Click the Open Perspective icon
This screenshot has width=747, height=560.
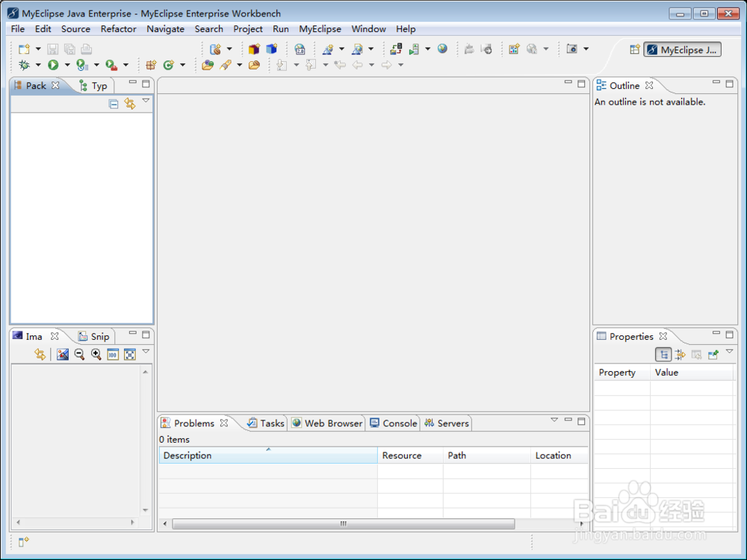634,49
